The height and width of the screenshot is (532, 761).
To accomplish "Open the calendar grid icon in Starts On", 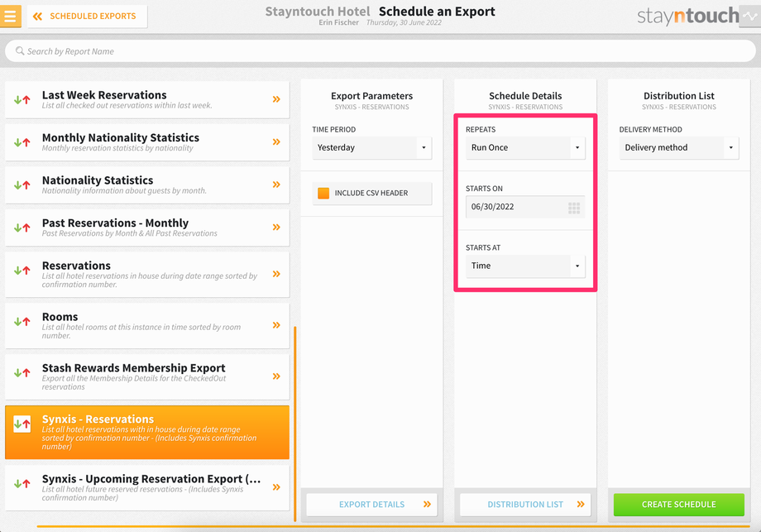I will pyautogui.click(x=574, y=208).
